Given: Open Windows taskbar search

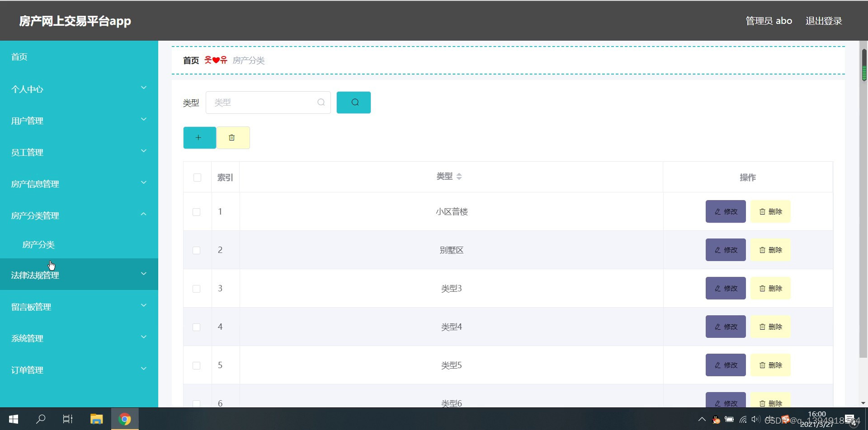Looking at the screenshot, I should point(41,419).
